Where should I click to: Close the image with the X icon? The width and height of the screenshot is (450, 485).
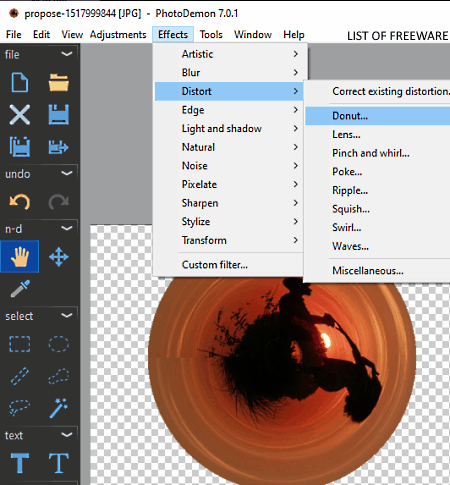[20, 115]
